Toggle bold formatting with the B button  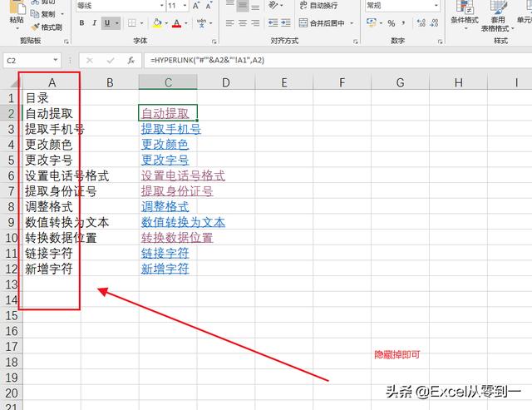[x=81, y=23]
